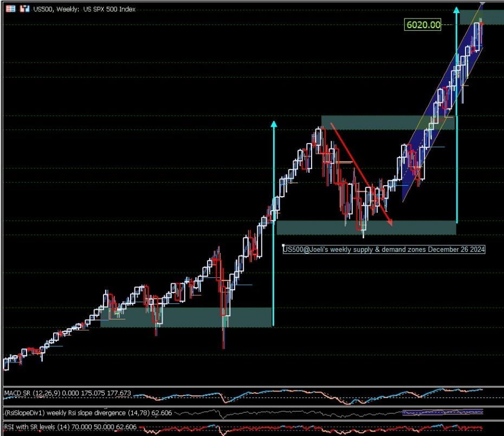Click the gray triangle marker at top right

[x=482, y=3]
